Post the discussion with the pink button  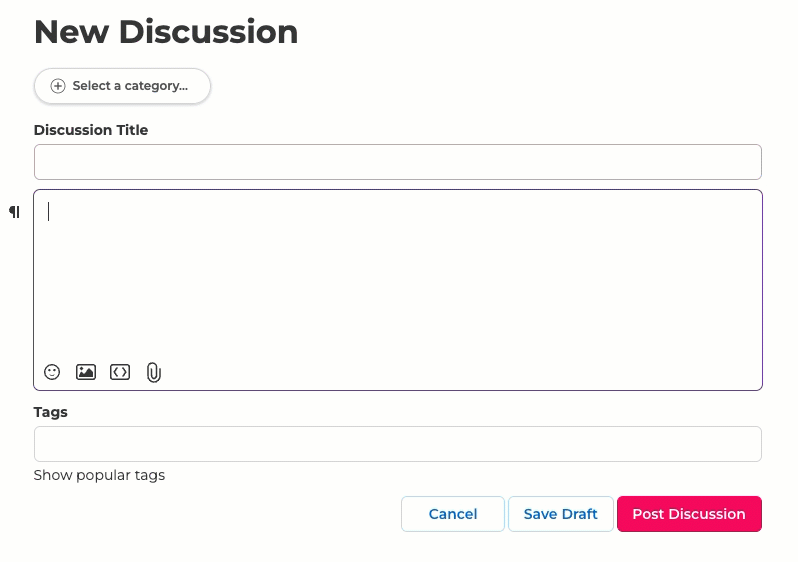pyautogui.click(x=689, y=514)
